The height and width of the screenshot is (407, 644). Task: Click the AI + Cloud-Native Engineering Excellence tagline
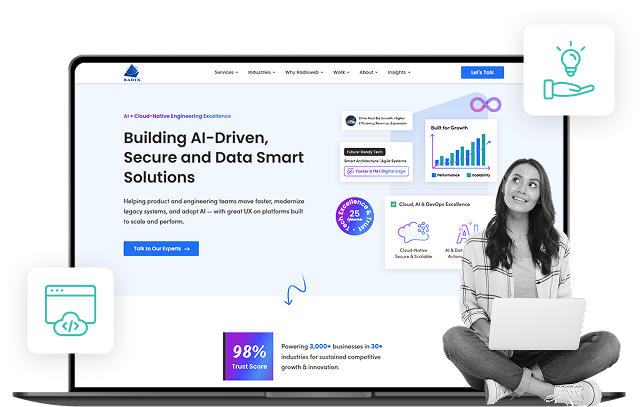click(177, 116)
